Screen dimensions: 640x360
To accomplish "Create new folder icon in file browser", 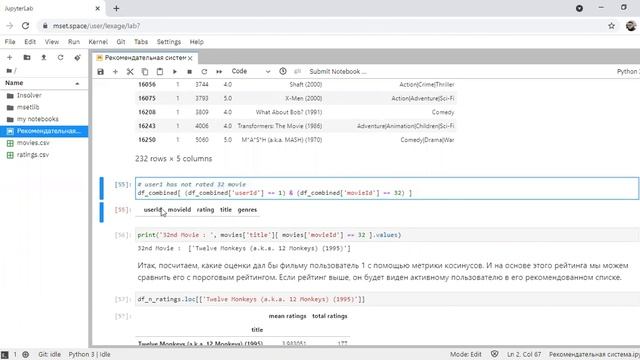I will [x=27, y=58].
